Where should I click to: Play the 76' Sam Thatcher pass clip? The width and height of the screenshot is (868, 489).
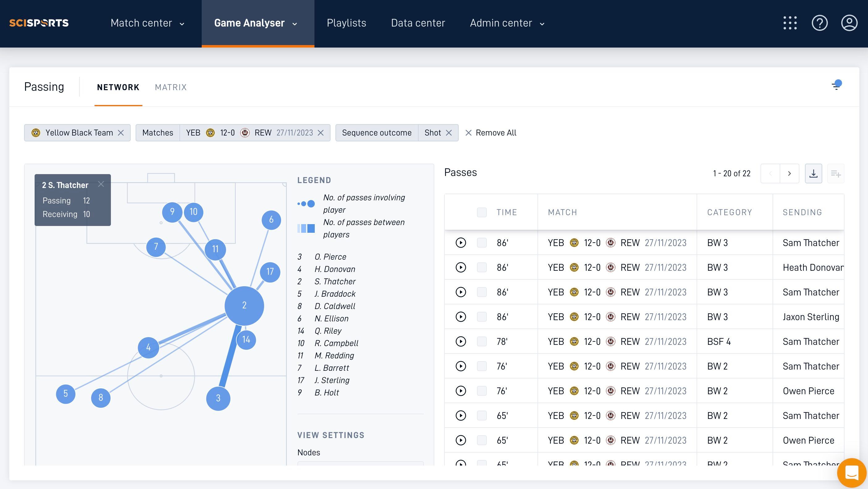[x=461, y=366]
